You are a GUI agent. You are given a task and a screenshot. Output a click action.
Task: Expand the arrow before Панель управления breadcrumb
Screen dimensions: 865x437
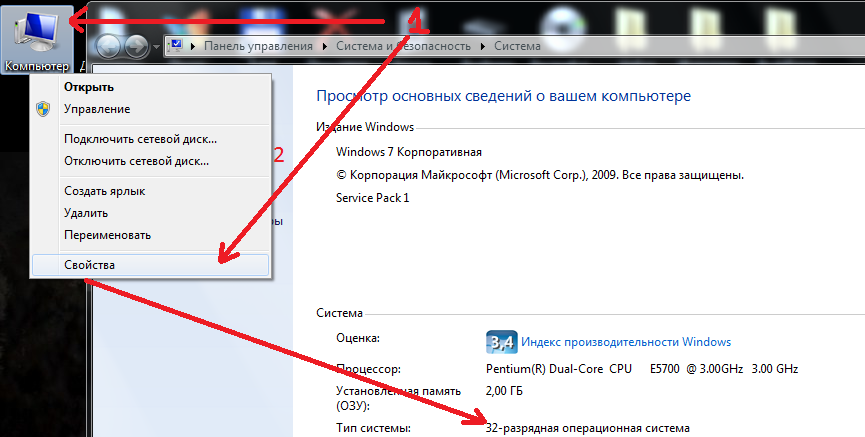tap(193, 46)
